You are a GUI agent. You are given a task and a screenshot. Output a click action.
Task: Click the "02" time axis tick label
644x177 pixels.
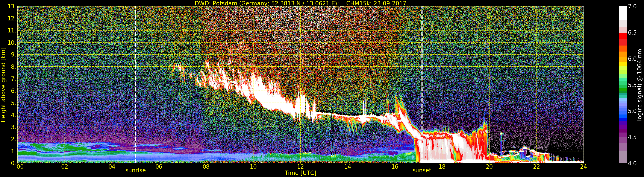[x=65, y=167]
